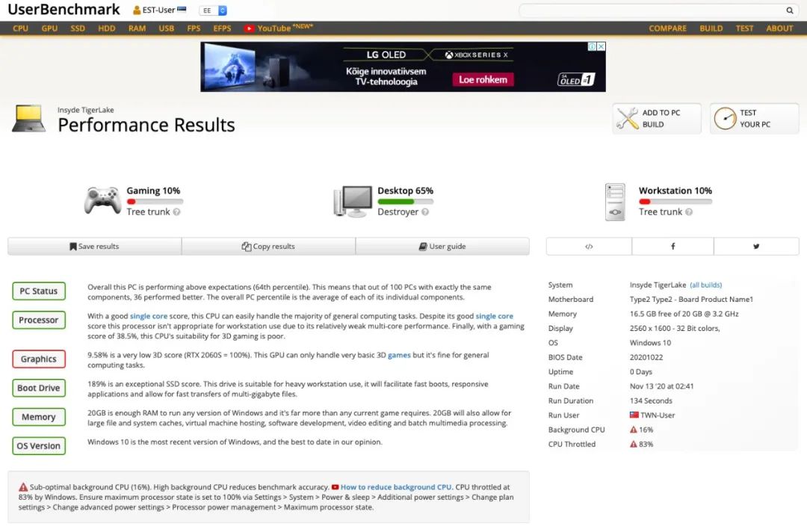Open the 'all builds' link

tap(705, 285)
